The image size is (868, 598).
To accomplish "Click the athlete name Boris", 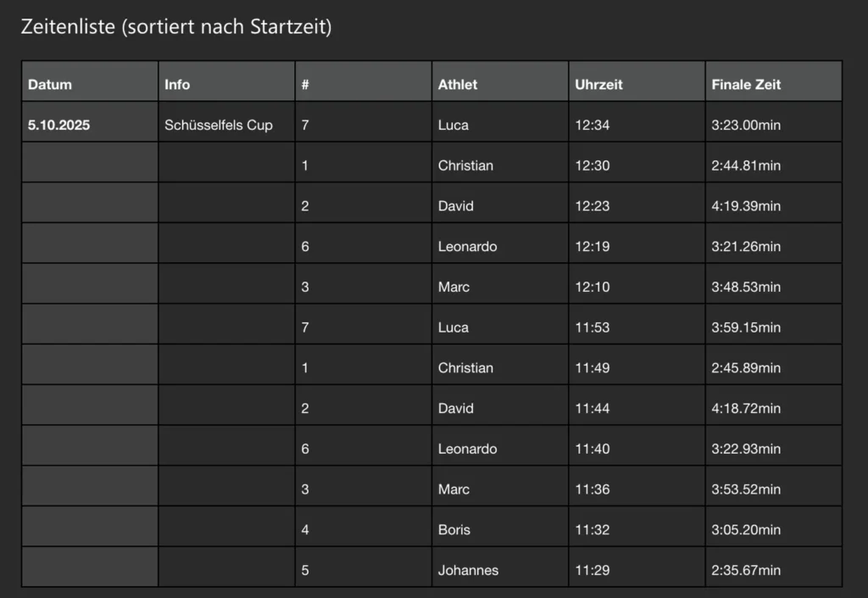I will 454,530.
